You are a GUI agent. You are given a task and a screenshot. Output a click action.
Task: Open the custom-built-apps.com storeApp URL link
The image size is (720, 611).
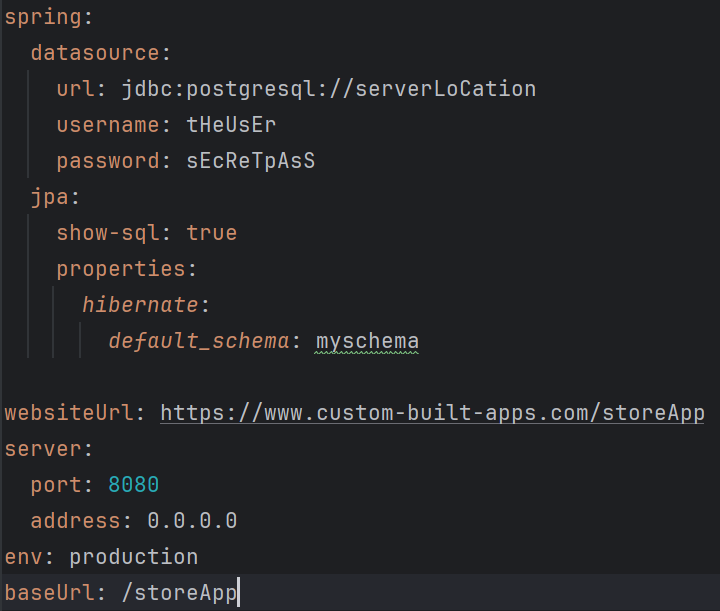432,413
